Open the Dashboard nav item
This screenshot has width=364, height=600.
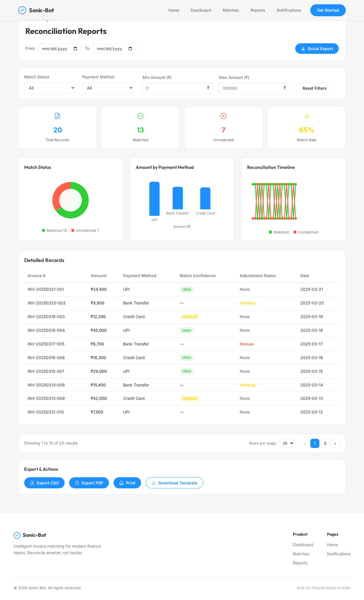coord(201,10)
